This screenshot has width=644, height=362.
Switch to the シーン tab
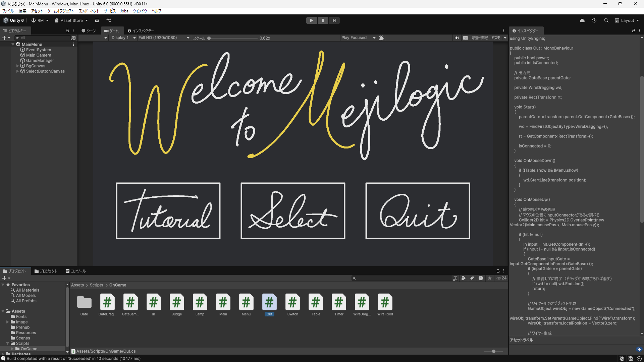coord(89,31)
